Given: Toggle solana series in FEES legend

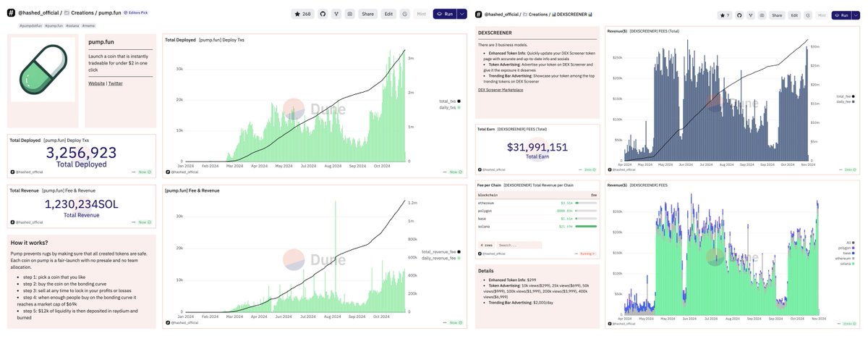Looking at the screenshot, I should pos(847,264).
